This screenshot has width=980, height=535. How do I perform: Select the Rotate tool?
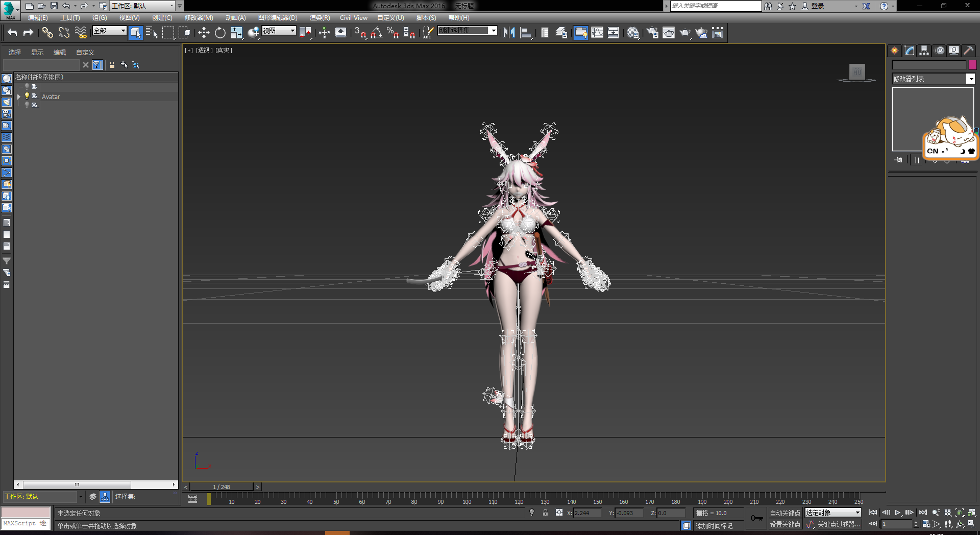point(220,33)
